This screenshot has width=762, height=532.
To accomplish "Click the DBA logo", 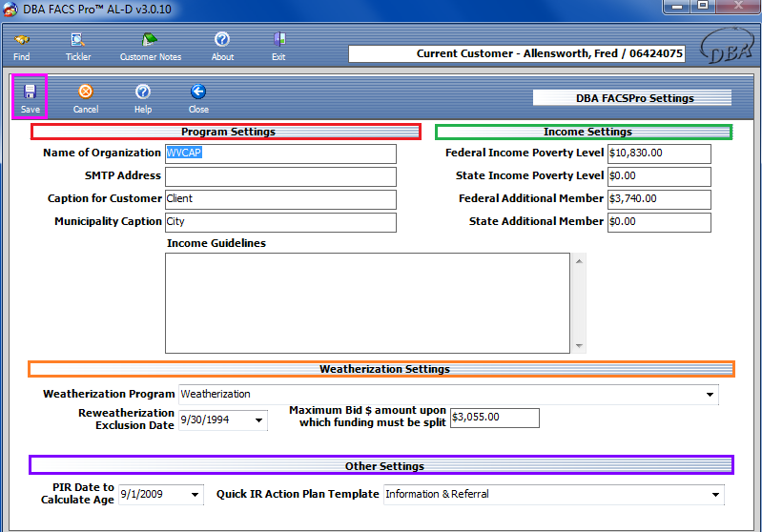I will [726, 46].
